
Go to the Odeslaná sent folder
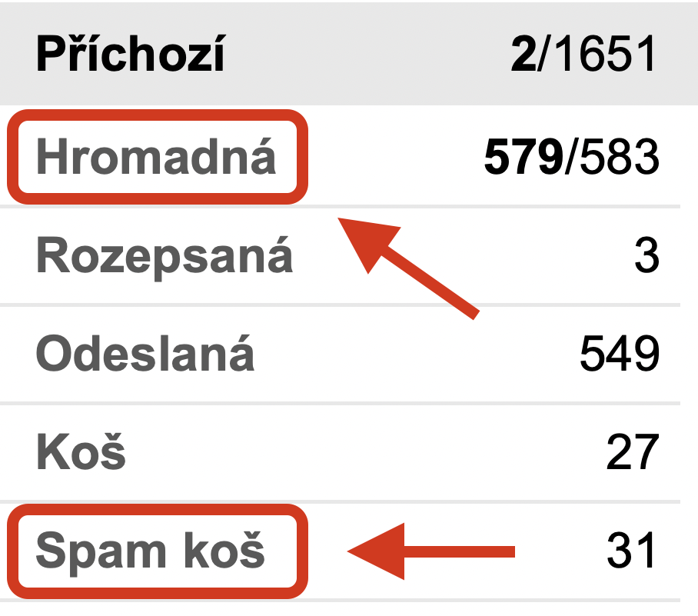(145, 355)
